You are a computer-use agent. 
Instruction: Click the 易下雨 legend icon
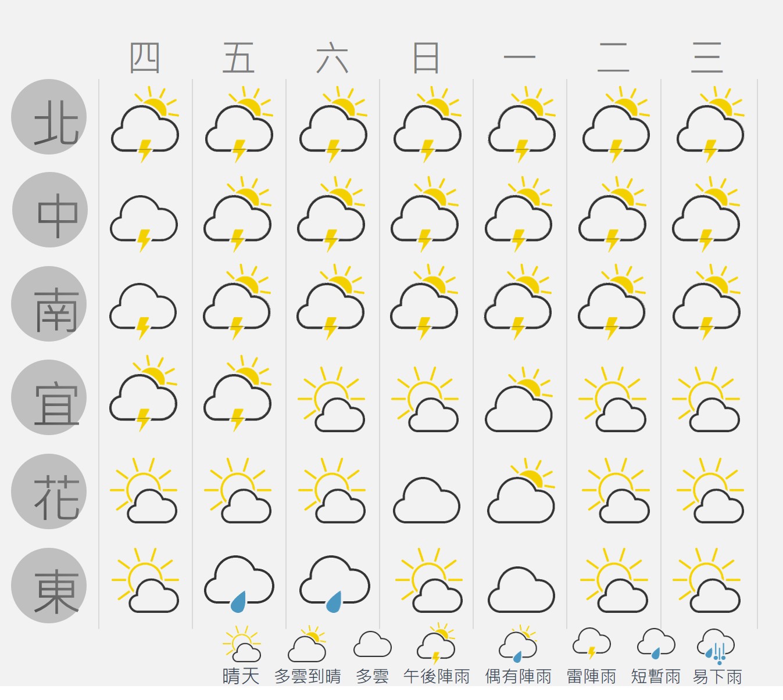point(716,646)
